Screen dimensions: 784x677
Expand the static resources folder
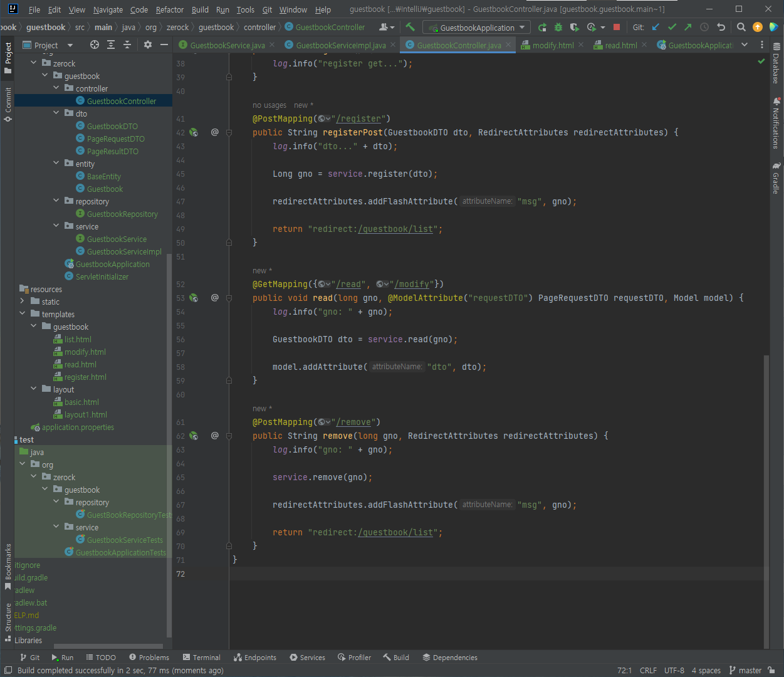pos(23,302)
